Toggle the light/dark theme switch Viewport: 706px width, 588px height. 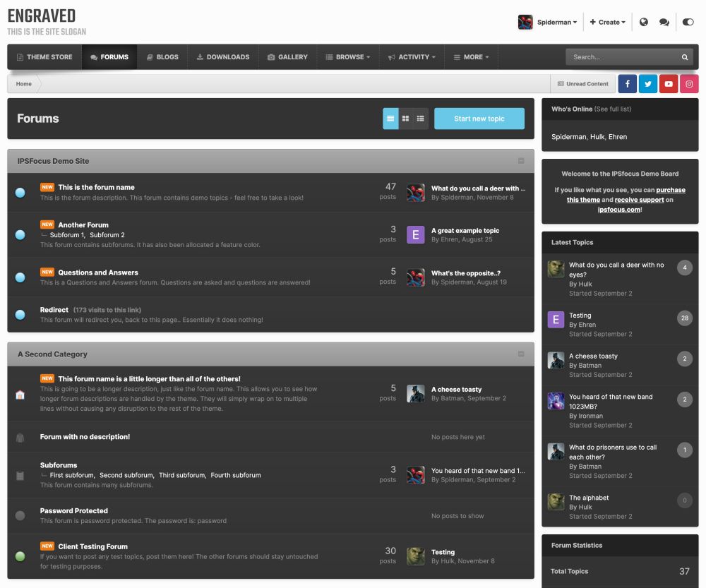tap(688, 22)
